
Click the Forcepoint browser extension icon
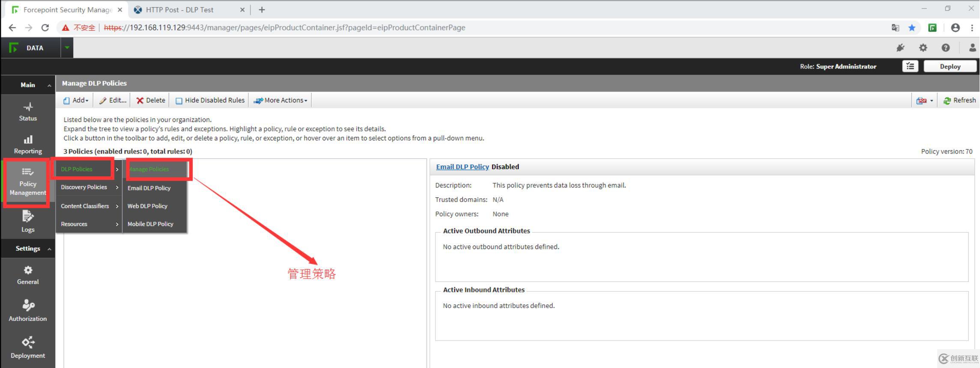coord(932,28)
